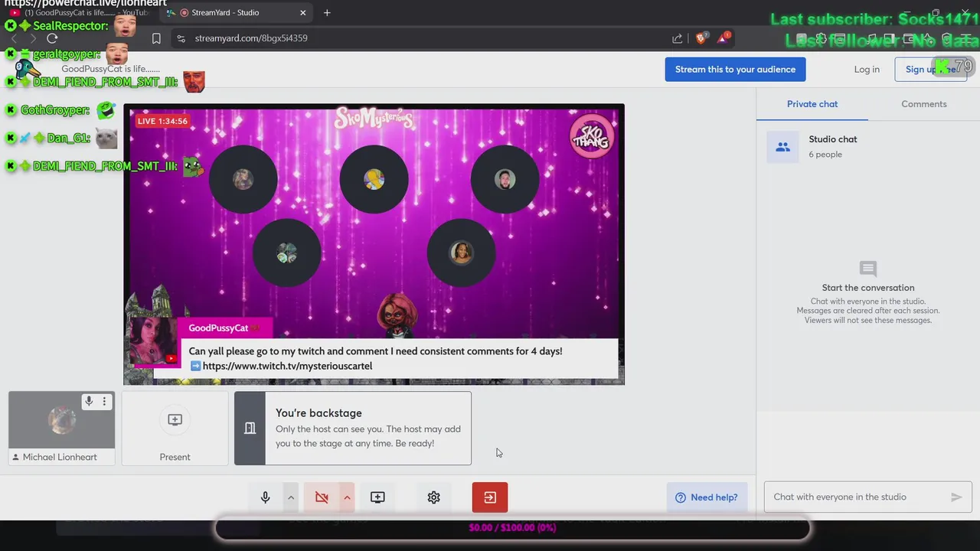
Task: Toggle mic icon on Michael Lionheart tile
Action: click(89, 401)
